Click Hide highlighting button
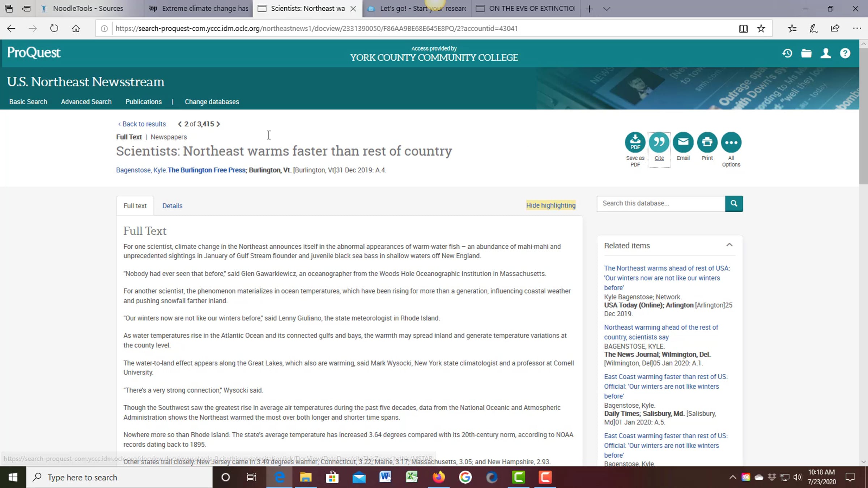The width and height of the screenshot is (868, 488). [551, 205]
